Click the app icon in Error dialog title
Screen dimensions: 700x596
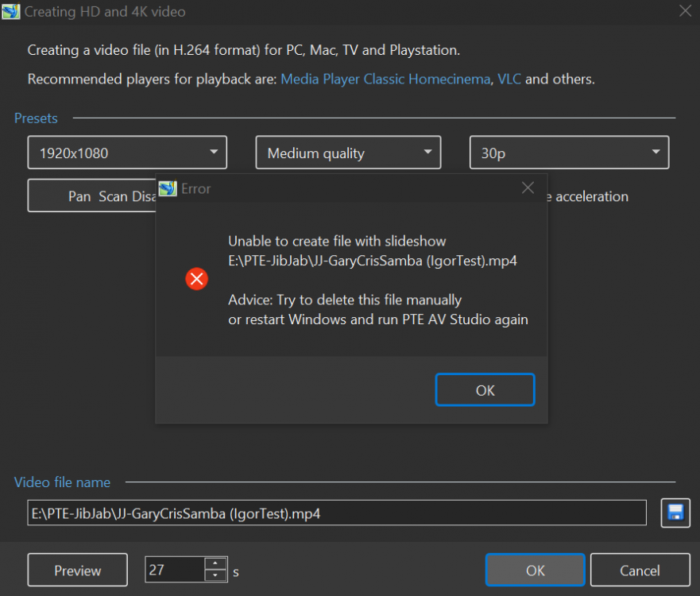(168, 188)
